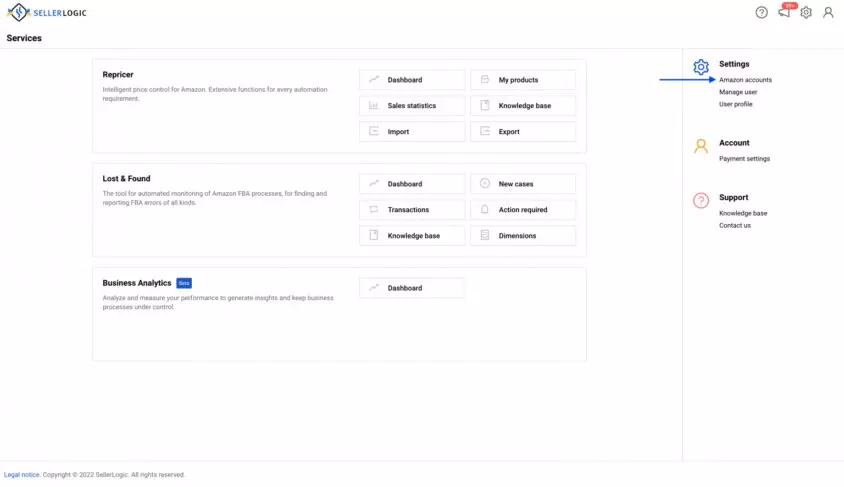This screenshot has width=844, height=487.
Task: Click the orange Account person icon
Action: (701, 146)
